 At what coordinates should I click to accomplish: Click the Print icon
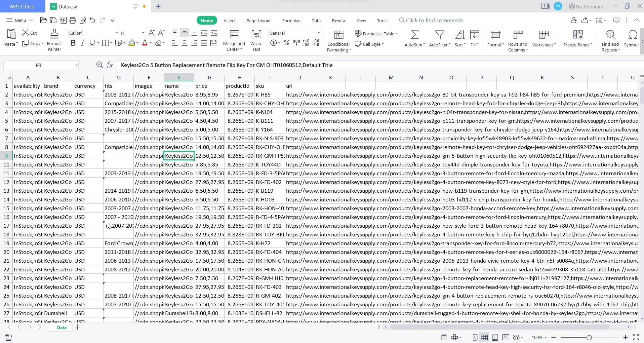pyautogui.click(x=73, y=21)
